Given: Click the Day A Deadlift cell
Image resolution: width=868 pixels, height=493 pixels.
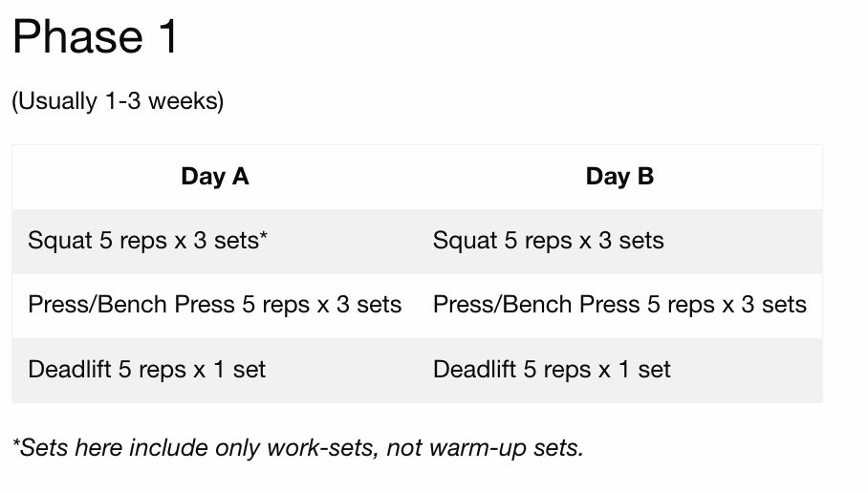Looking at the screenshot, I should pyautogui.click(x=146, y=370).
